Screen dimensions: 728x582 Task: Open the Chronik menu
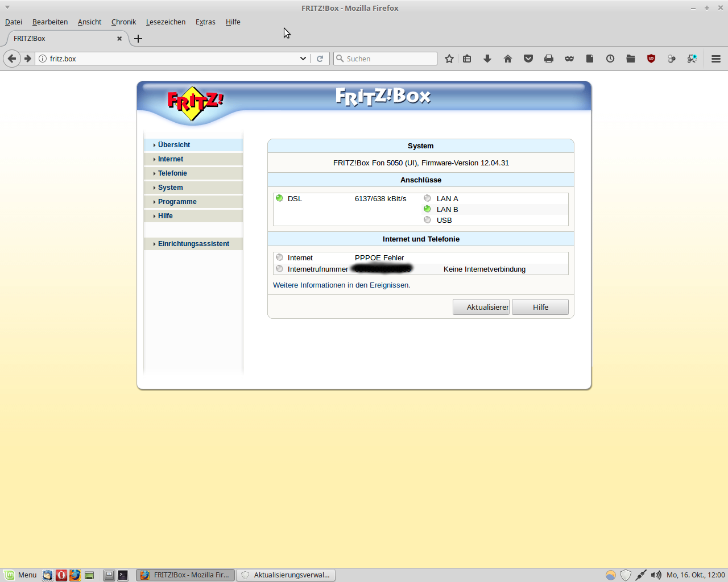pyautogui.click(x=123, y=22)
